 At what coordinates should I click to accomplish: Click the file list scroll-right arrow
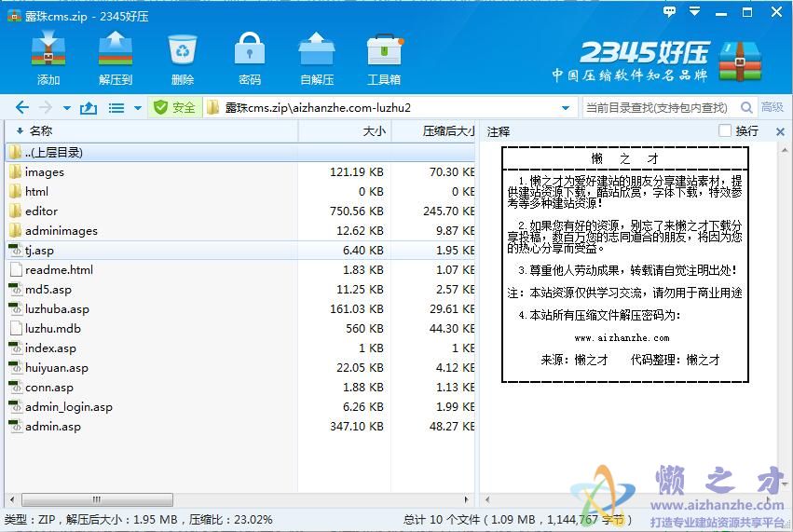(466, 499)
